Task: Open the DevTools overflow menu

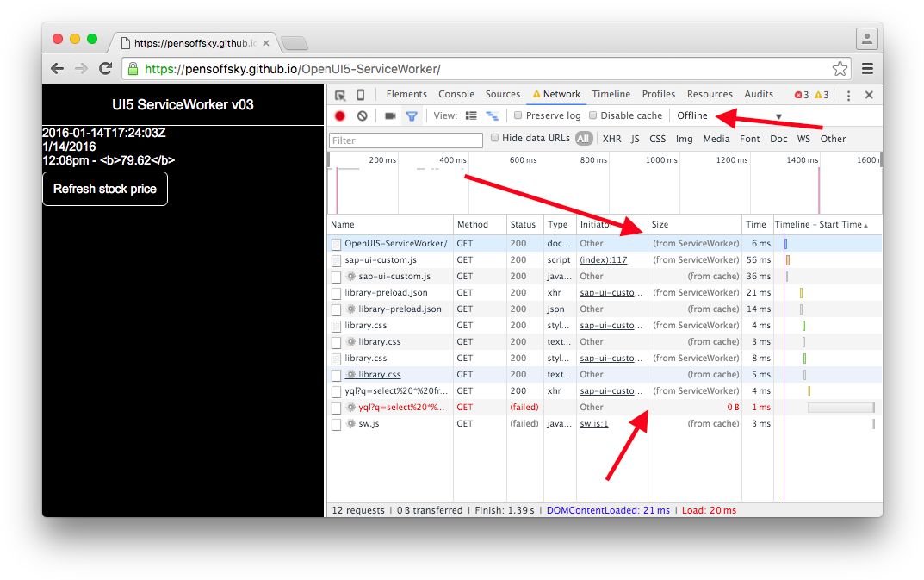Action: 848,94
